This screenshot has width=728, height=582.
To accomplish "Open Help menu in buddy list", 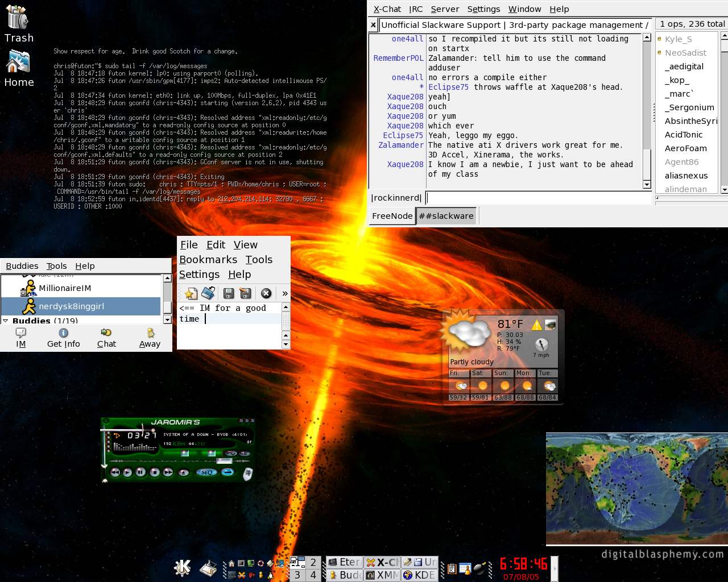I will [x=85, y=266].
